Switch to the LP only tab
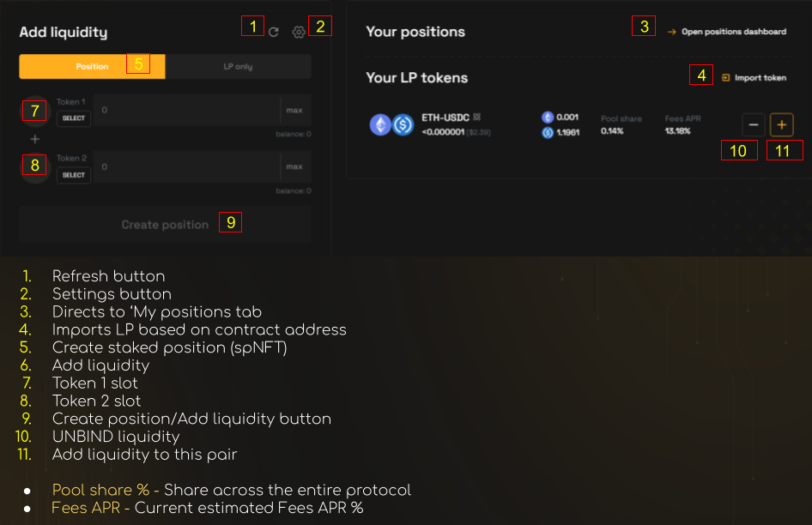This screenshot has width=812, height=525. [x=238, y=67]
